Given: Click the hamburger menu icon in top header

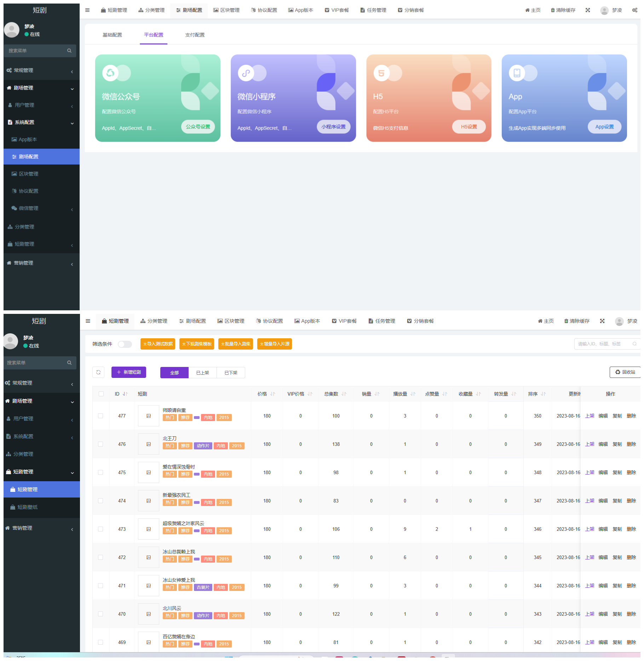Looking at the screenshot, I should [x=87, y=10].
